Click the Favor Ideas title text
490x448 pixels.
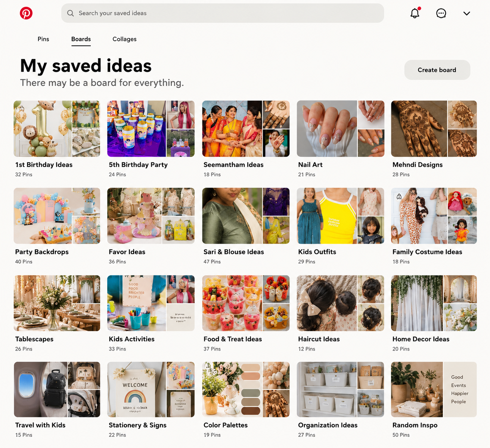tap(127, 252)
